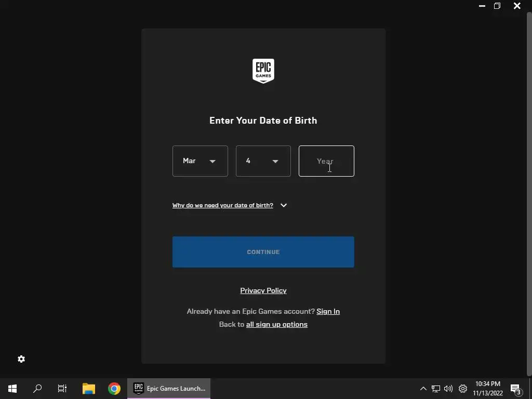Screen dimensions: 532x399
Task: Click the chevron beside the date of birth question
Action: click(284, 205)
